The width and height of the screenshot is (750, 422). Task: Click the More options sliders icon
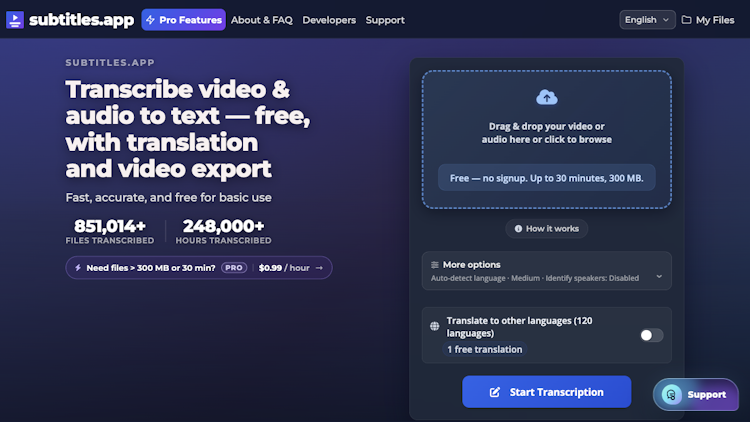pyautogui.click(x=435, y=265)
